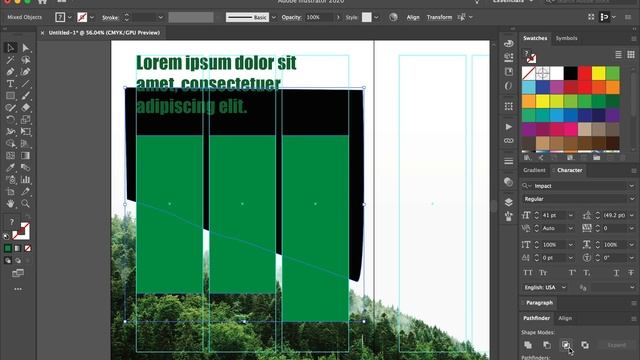
Task: Open the Recolor Artwork icon in the control bar
Action: [x=393, y=17]
